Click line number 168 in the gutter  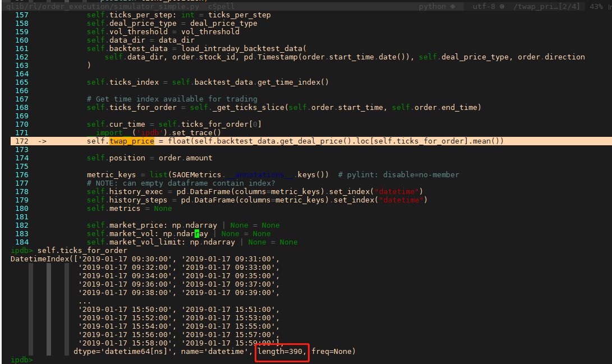[21, 108]
